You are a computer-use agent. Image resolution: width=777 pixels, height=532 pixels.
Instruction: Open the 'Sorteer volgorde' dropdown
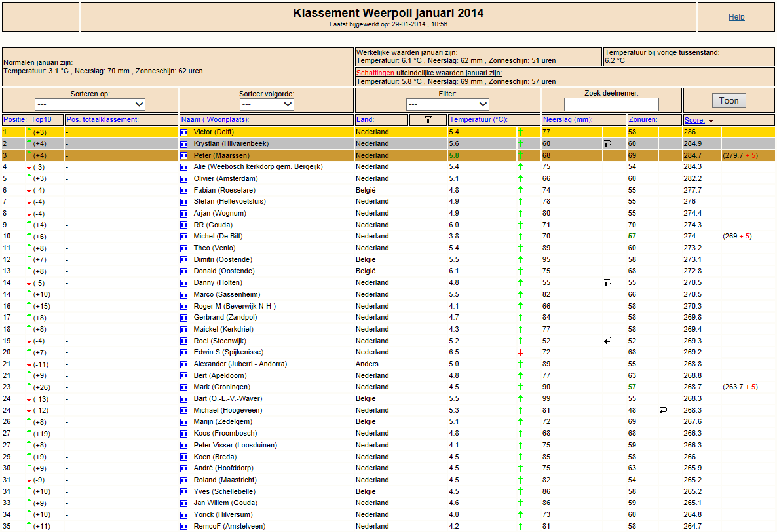pos(267,105)
